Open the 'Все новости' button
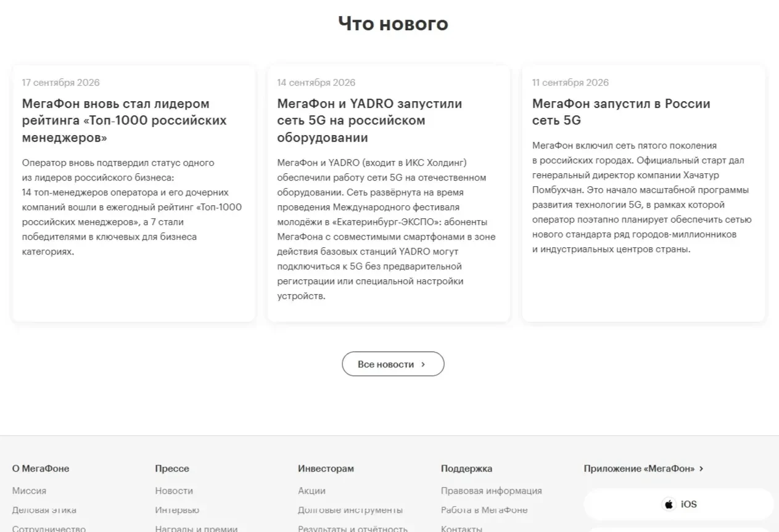Screen dimensions: 779x532 [x=393, y=364]
